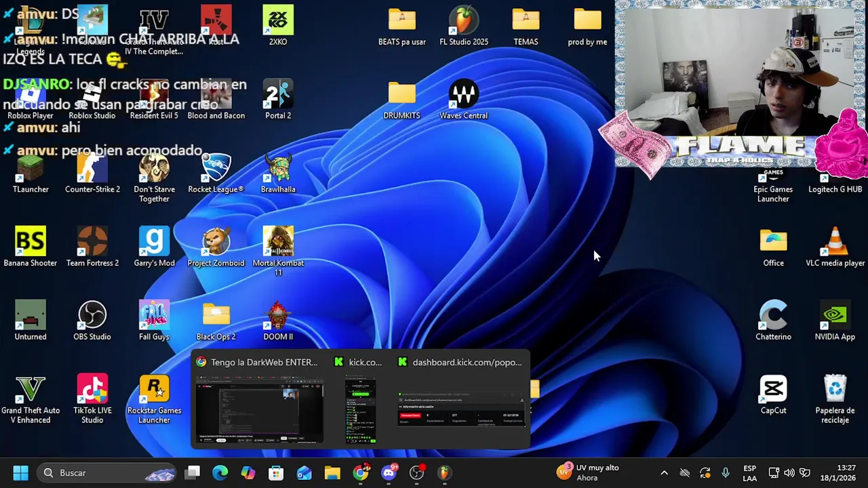The width and height of the screenshot is (868, 488).
Task: Open Fall Guys shortcut
Action: (x=154, y=321)
